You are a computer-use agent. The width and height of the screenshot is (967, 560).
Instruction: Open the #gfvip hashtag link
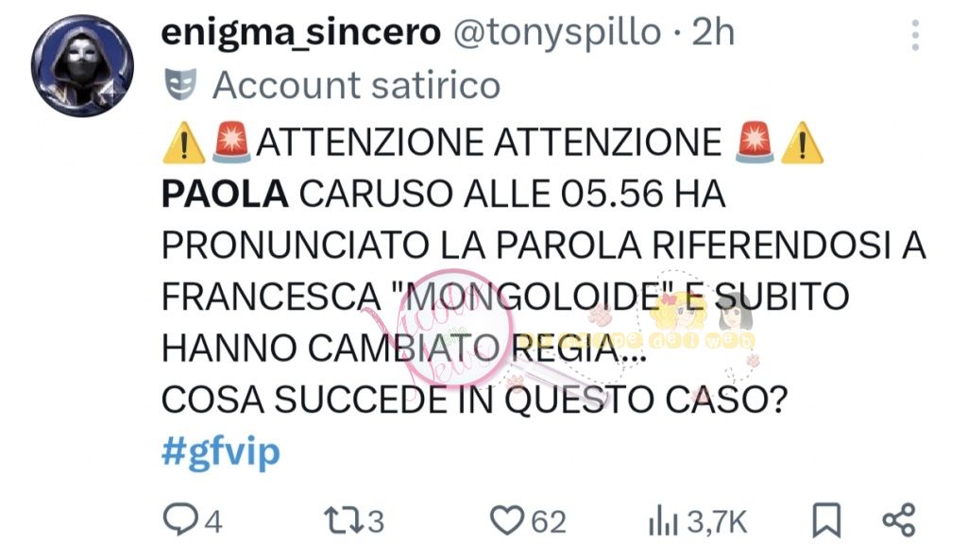click(x=221, y=452)
